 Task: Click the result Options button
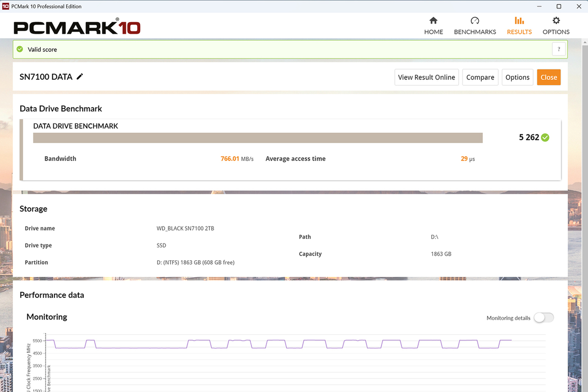click(517, 77)
